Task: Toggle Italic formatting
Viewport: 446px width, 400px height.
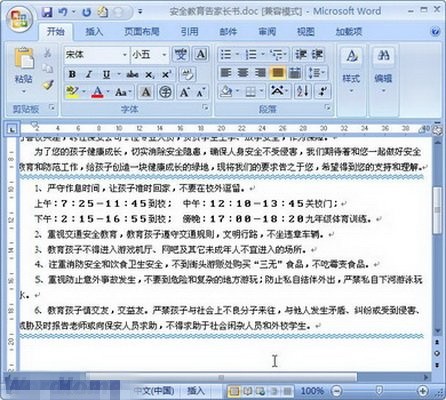Action: [x=89, y=74]
